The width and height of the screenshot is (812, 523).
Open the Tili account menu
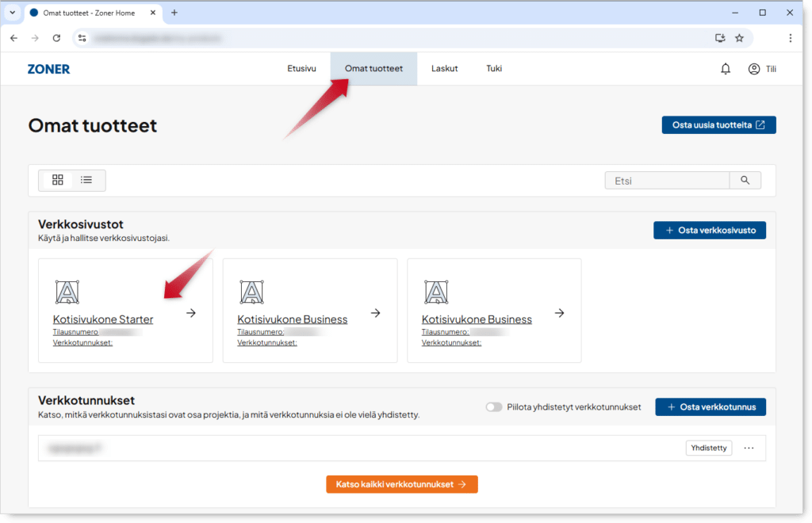click(762, 69)
